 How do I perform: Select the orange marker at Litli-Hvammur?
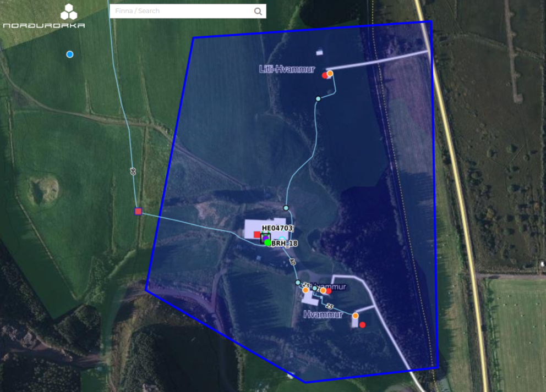(x=330, y=73)
